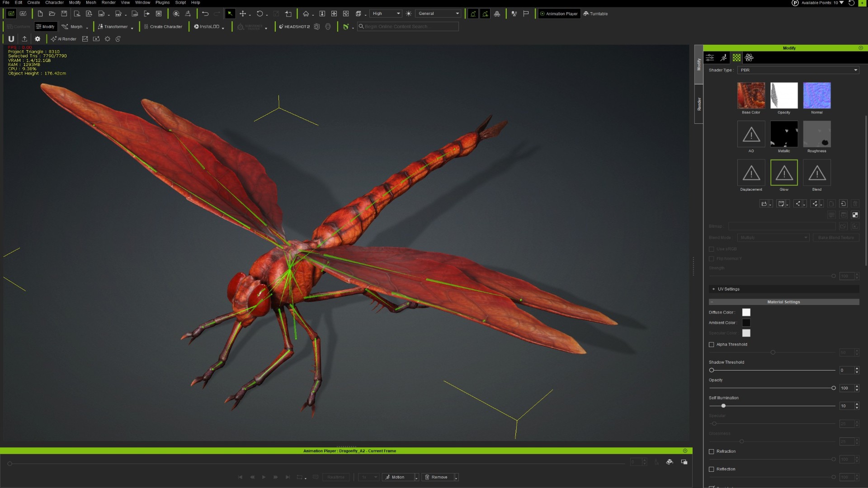Click the sun lighting icon beside High
868x488 pixels.
[409, 14]
